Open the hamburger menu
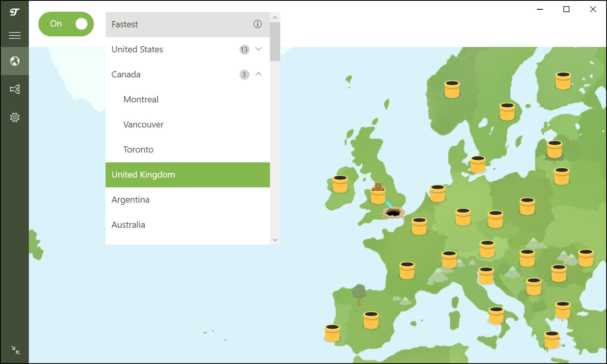Image resolution: width=607 pixels, height=364 pixels. [15, 35]
